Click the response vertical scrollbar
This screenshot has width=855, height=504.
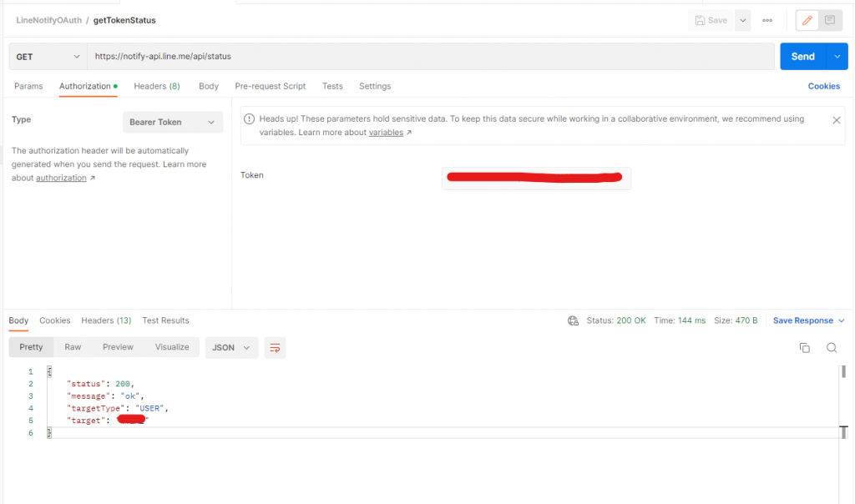pos(843,403)
